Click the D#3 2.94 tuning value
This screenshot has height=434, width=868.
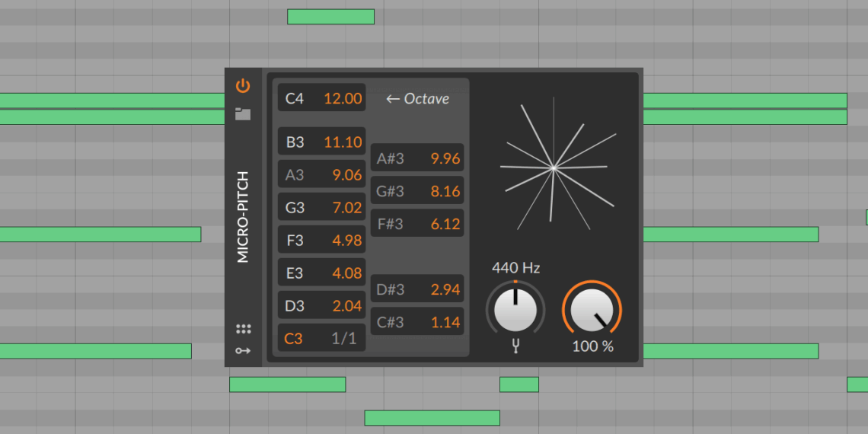click(445, 289)
